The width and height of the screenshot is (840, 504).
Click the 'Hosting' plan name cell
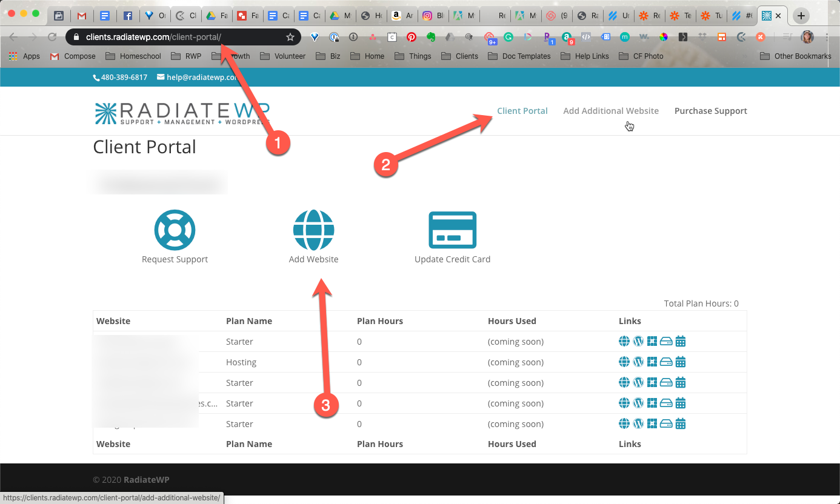pos(241,362)
